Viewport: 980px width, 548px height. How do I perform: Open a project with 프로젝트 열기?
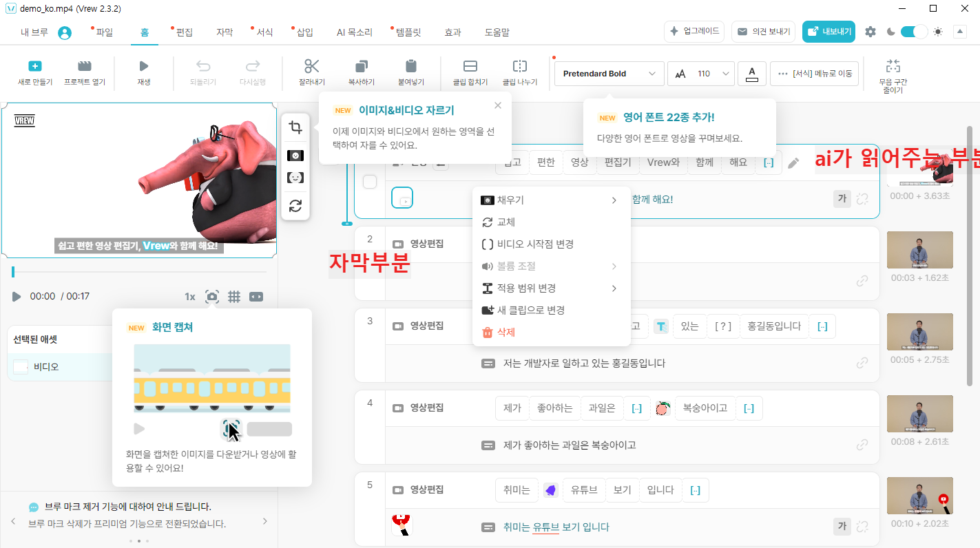(x=85, y=72)
